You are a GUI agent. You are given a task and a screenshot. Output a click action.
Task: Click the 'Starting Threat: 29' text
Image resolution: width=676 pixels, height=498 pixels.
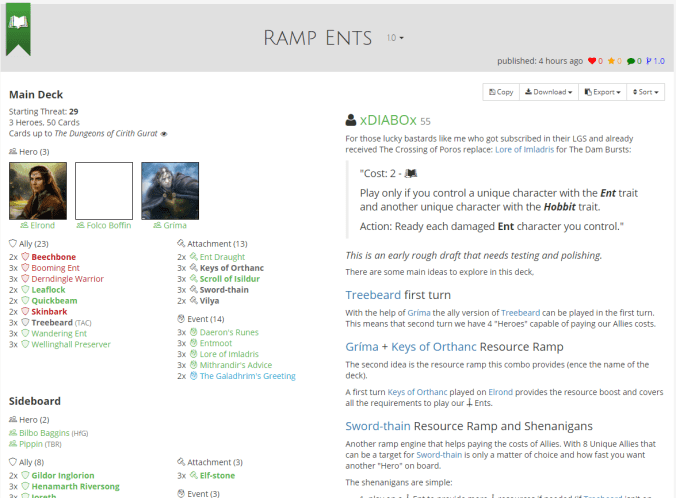pyautogui.click(x=44, y=112)
